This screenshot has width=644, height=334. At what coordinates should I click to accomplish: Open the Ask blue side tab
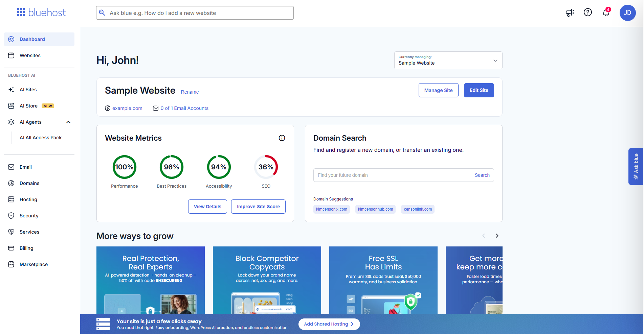pos(636,166)
